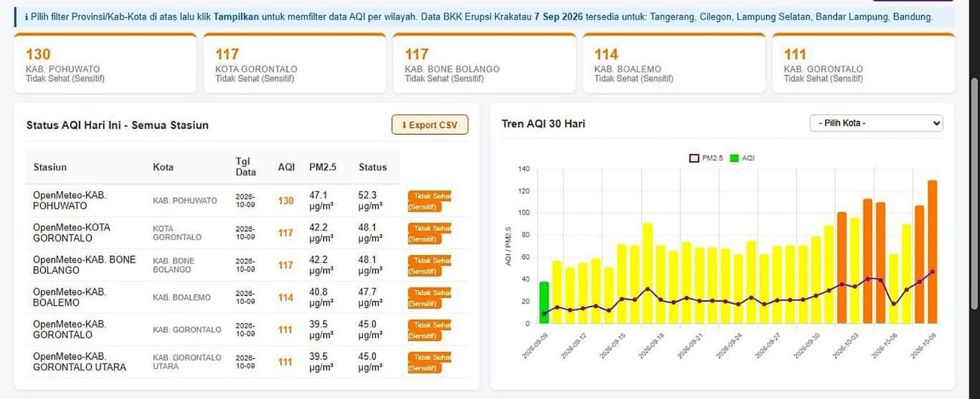Click the page vertical scrollbar thumb
The height and width of the screenshot is (399, 980).
[974, 195]
